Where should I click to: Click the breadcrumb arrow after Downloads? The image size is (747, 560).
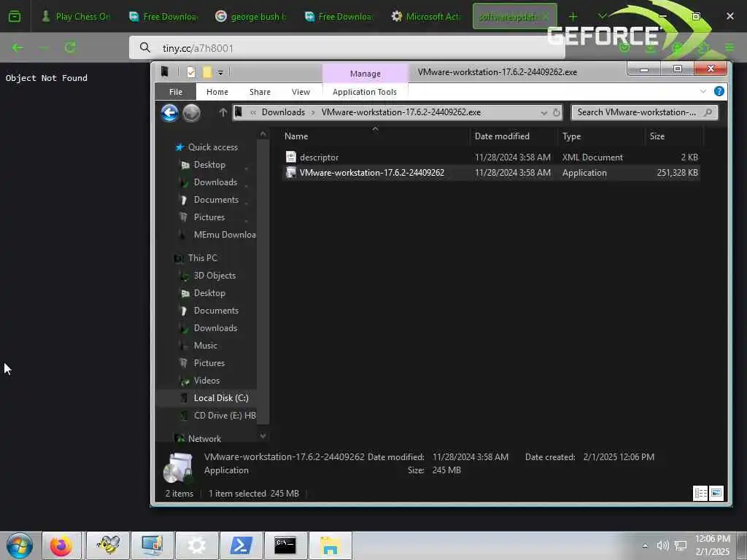313,112
